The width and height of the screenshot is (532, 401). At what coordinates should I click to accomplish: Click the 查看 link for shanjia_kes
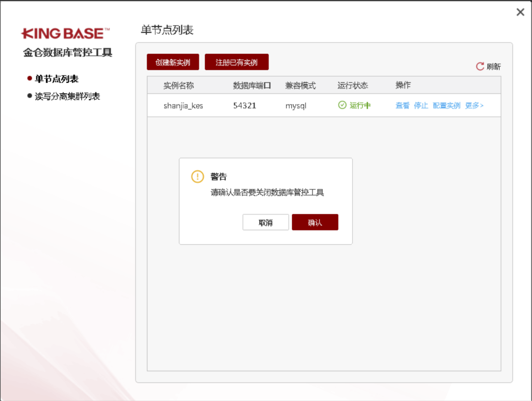pyautogui.click(x=402, y=105)
